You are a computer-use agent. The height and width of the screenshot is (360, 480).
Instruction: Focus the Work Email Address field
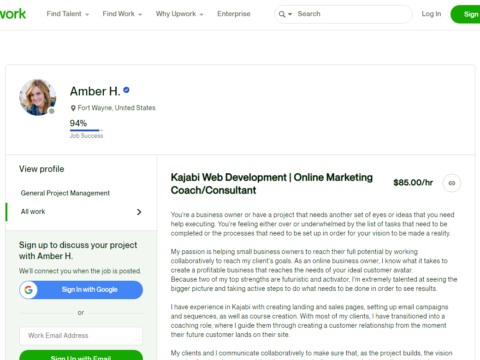coord(81,336)
